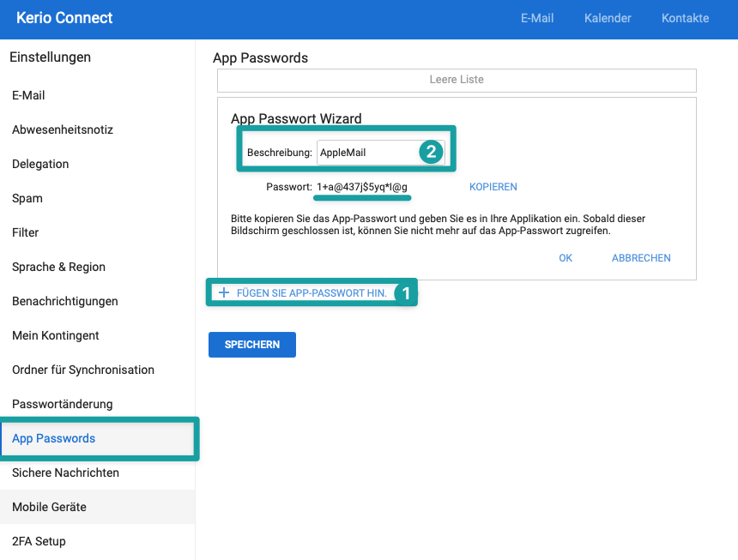738x560 pixels.
Task: Click into the Beschreibung input field
Action: [380, 153]
